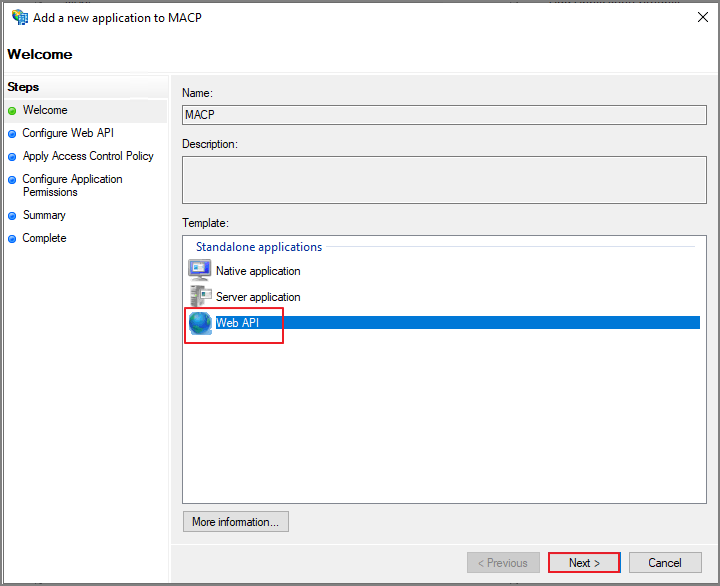Click inside the empty Description box

(x=444, y=180)
